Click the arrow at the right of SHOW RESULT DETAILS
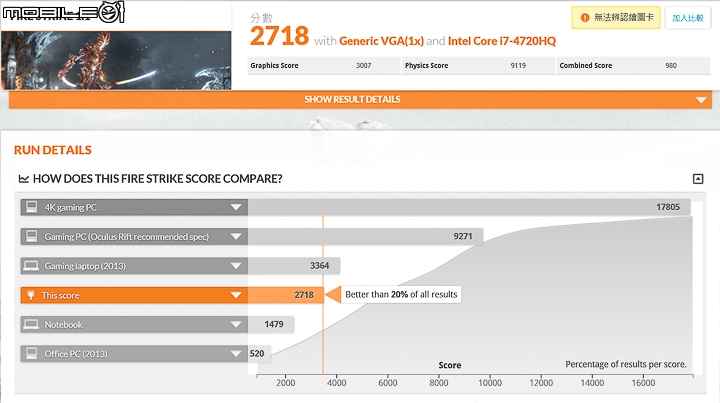 701,100
